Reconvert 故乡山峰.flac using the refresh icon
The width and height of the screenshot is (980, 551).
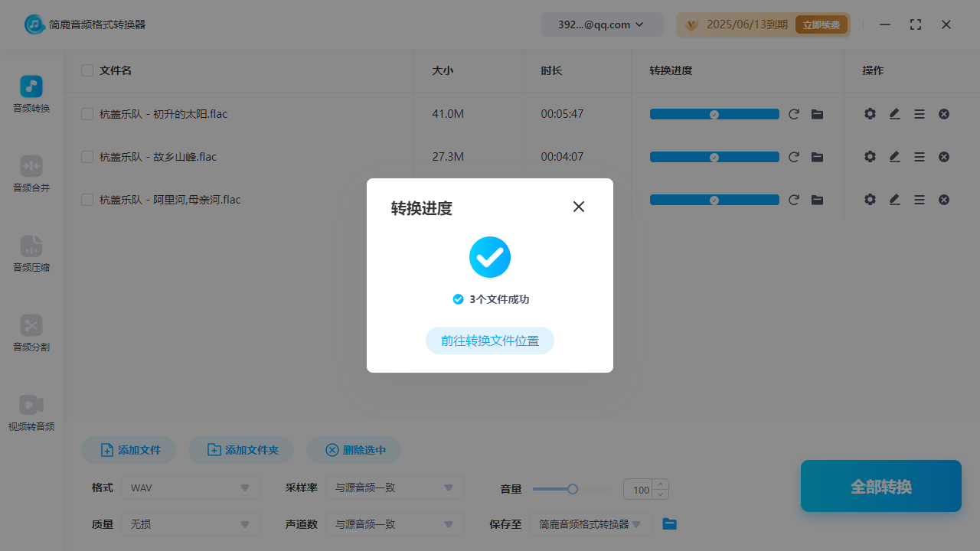click(794, 156)
